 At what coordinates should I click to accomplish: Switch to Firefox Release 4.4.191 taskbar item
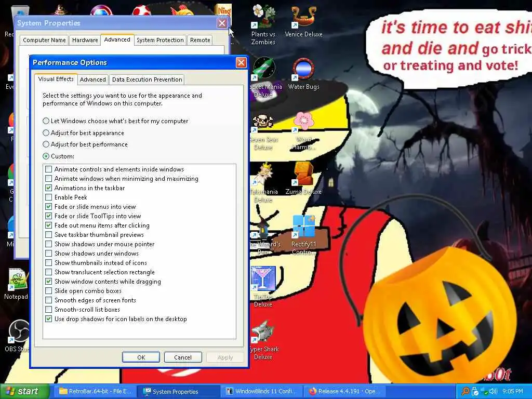coord(345,391)
